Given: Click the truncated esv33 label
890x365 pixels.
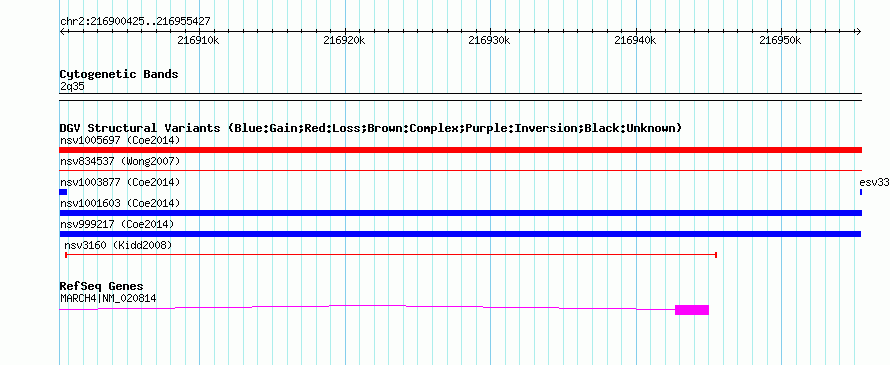Looking at the screenshot, I should [875, 182].
